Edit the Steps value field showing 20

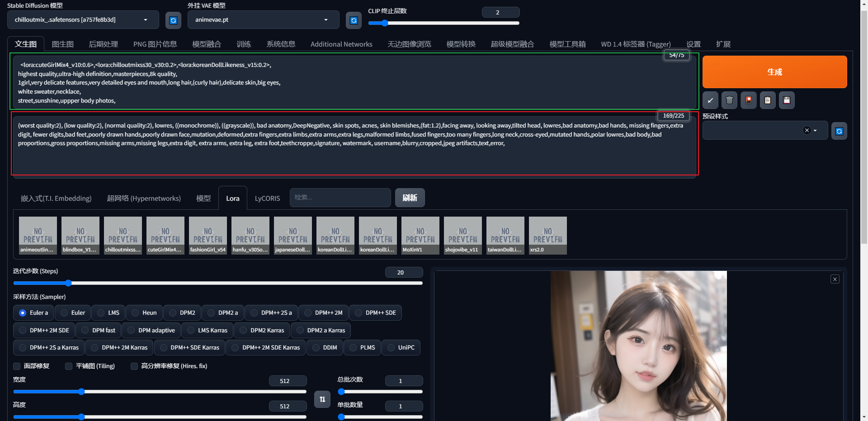point(404,272)
